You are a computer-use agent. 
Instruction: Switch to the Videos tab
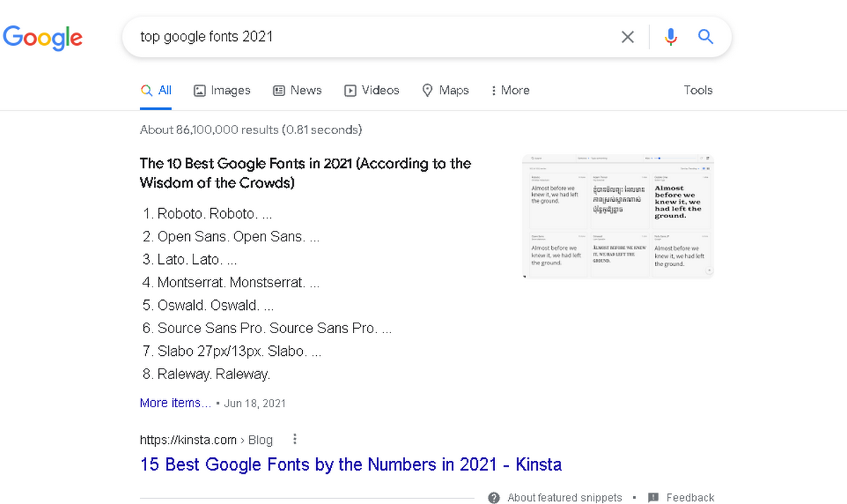pyautogui.click(x=372, y=90)
